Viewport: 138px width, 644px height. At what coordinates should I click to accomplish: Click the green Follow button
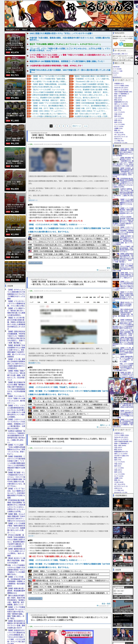tap(128, 45)
